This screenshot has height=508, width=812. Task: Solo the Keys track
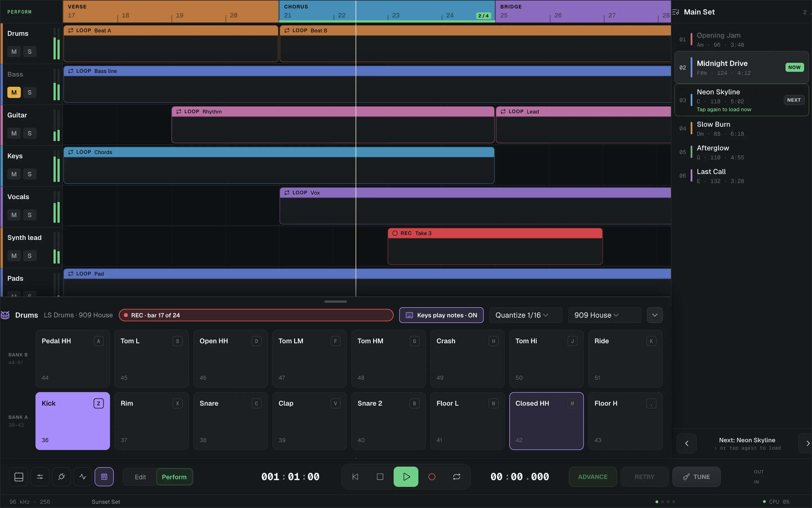30,174
